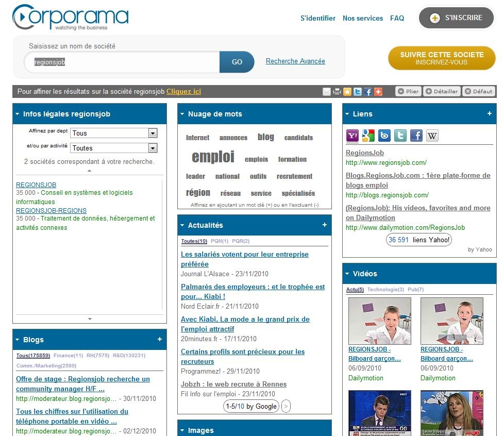Image resolution: width=504 pixels, height=436 pixels.
Task: Open first Bilboard garçon video thumbnail
Action: (x=380, y=321)
